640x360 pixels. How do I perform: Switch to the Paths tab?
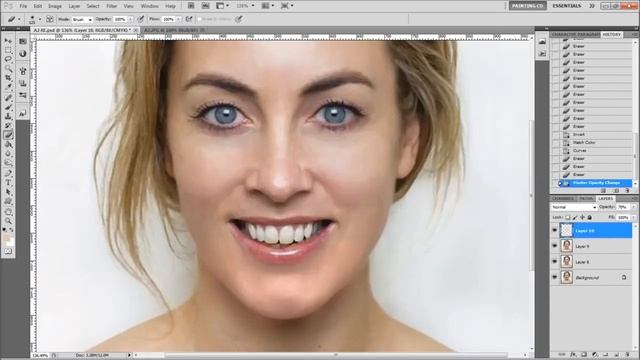click(586, 199)
